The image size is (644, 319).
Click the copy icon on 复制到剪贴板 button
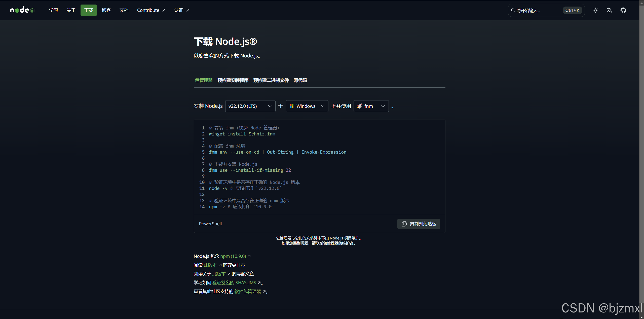pos(404,224)
